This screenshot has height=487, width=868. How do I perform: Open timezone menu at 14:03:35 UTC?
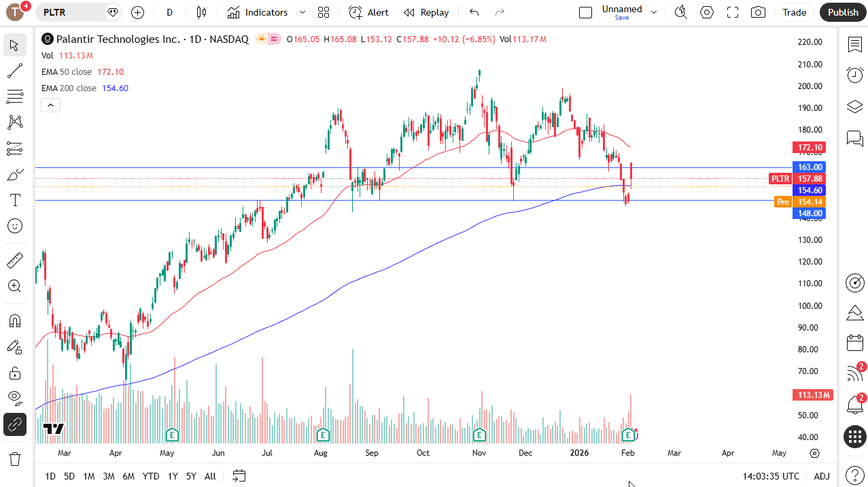771,476
